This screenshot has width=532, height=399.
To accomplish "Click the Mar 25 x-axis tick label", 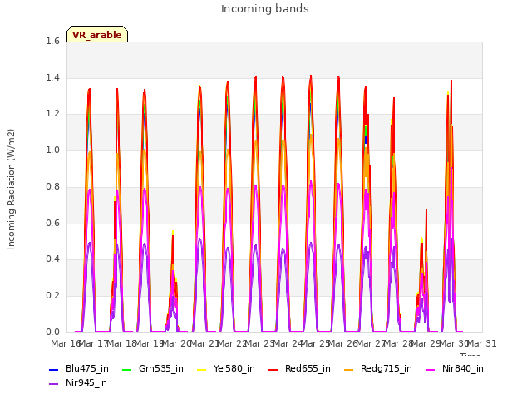I will point(315,343).
